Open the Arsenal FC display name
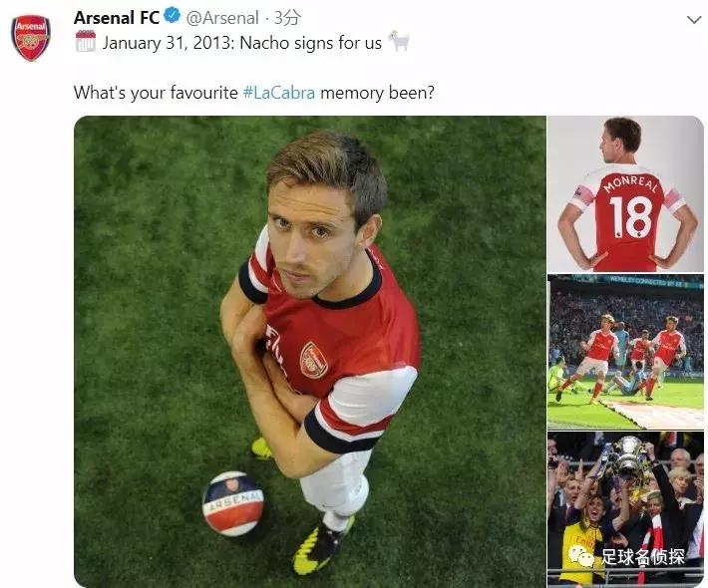Viewport: 708px width, 588px height. [116, 17]
